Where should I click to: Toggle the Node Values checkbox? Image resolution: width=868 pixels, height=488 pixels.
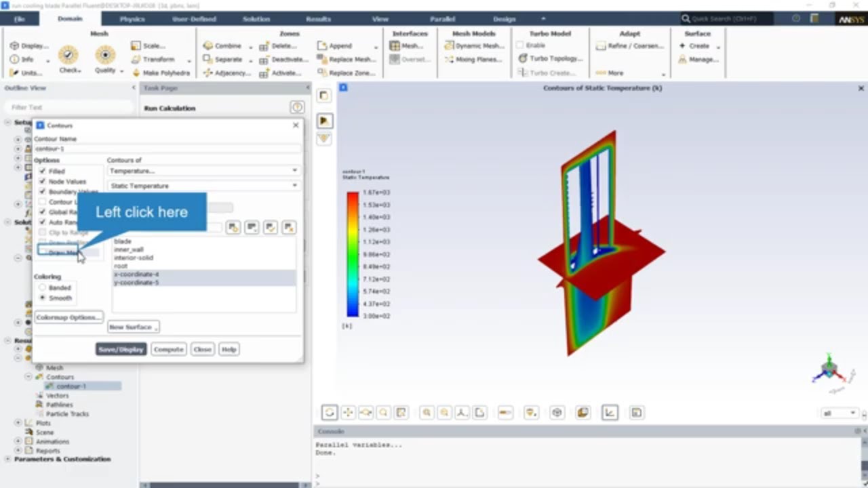[43, 182]
